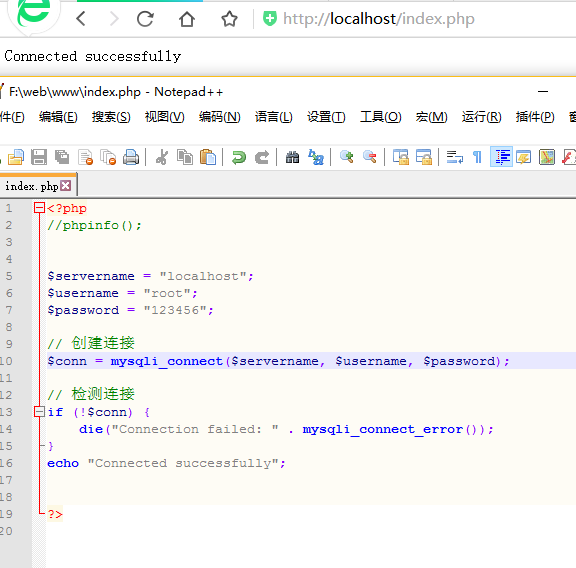Click the // 检测连接 comment

91,394
